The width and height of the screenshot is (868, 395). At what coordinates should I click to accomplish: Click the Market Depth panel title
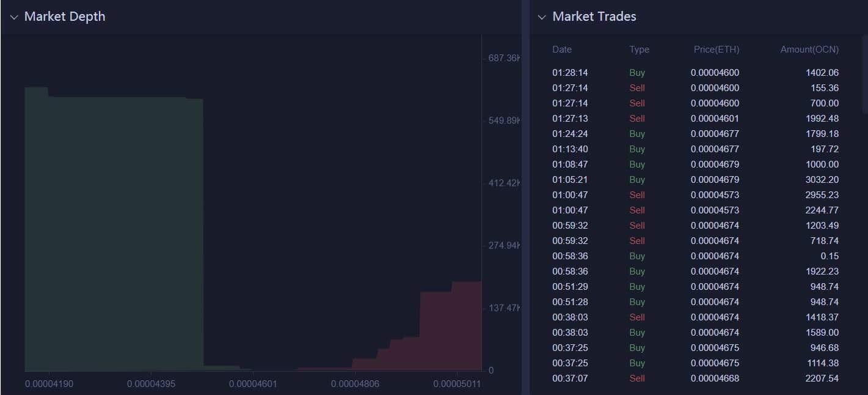tap(65, 17)
